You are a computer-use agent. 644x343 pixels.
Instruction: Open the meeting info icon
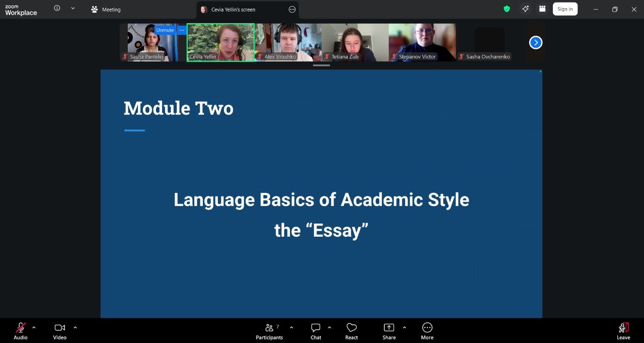[57, 9]
